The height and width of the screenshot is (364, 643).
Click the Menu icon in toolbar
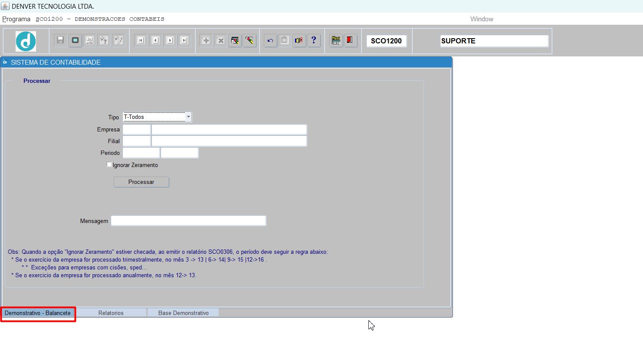tap(336, 40)
